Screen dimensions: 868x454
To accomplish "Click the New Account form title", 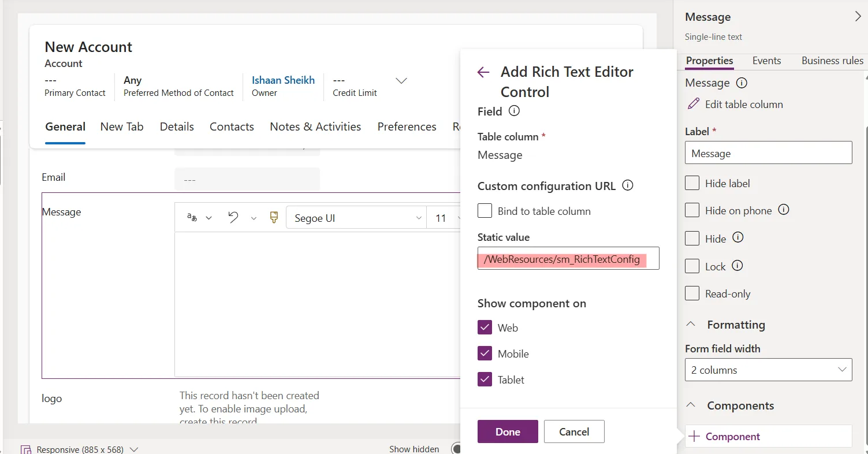I will tap(88, 47).
